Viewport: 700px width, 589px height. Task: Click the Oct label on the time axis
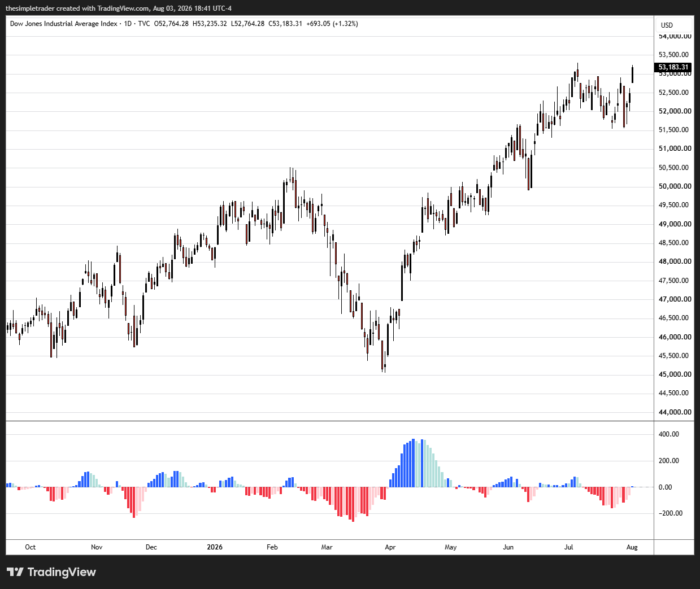(x=31, y=547)
